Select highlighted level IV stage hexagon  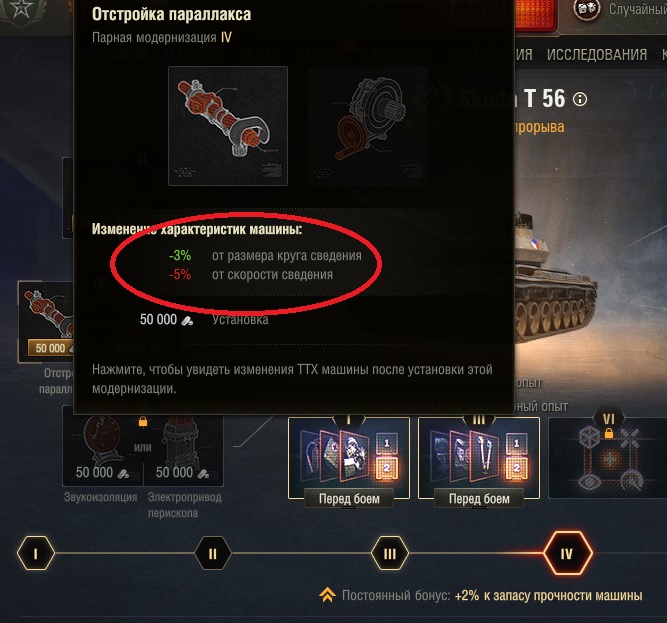pos(567,553)
